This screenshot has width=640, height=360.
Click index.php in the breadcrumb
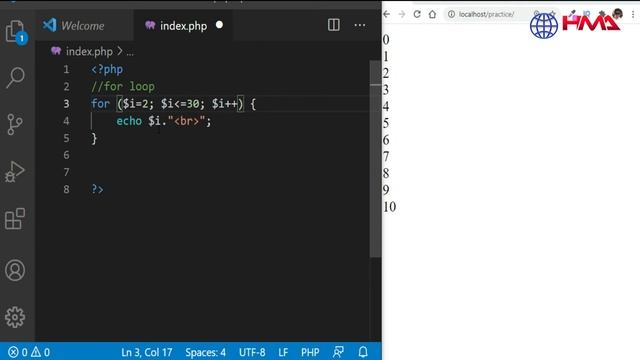tap(89, 51)
